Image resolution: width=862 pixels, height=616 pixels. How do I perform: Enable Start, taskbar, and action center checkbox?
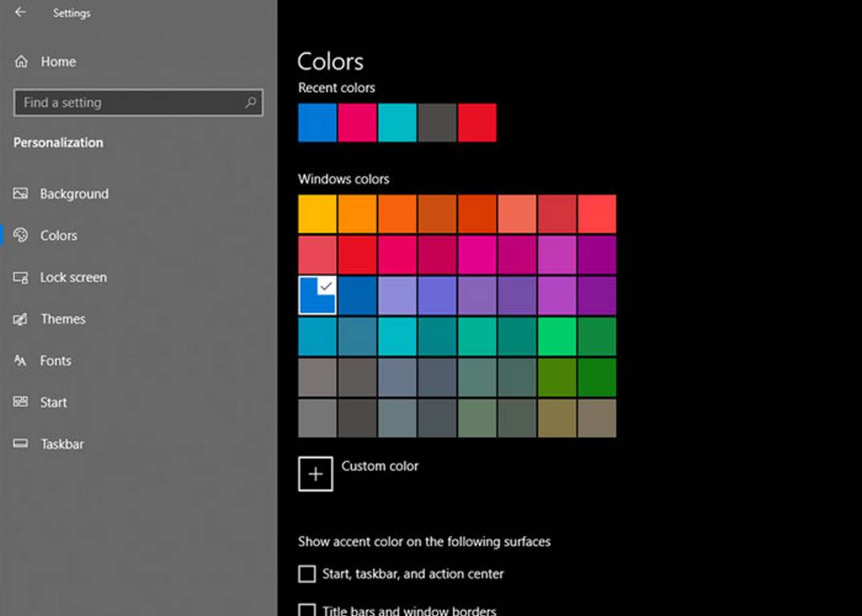click(x=307, y=574)
